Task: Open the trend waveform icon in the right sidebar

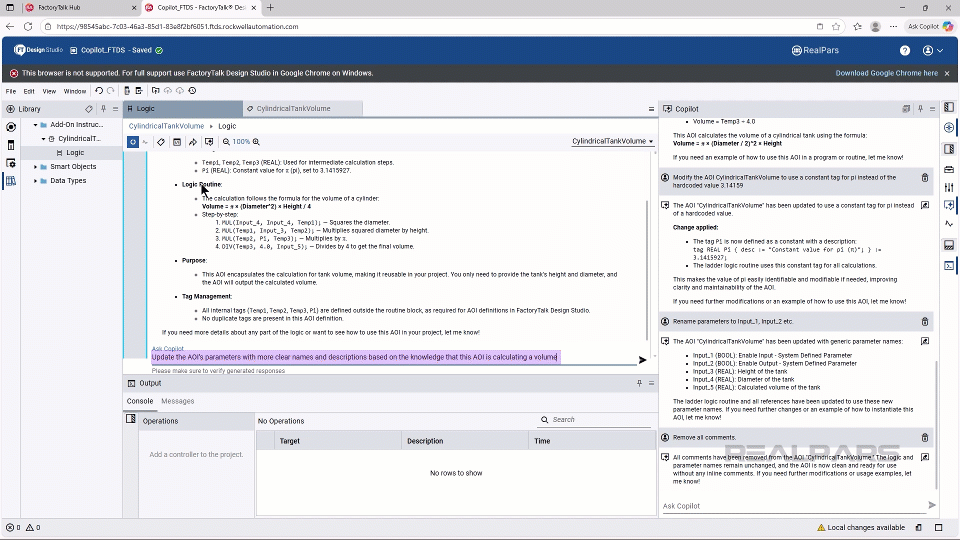Action: pyautogui.click(x=949, y=224)
